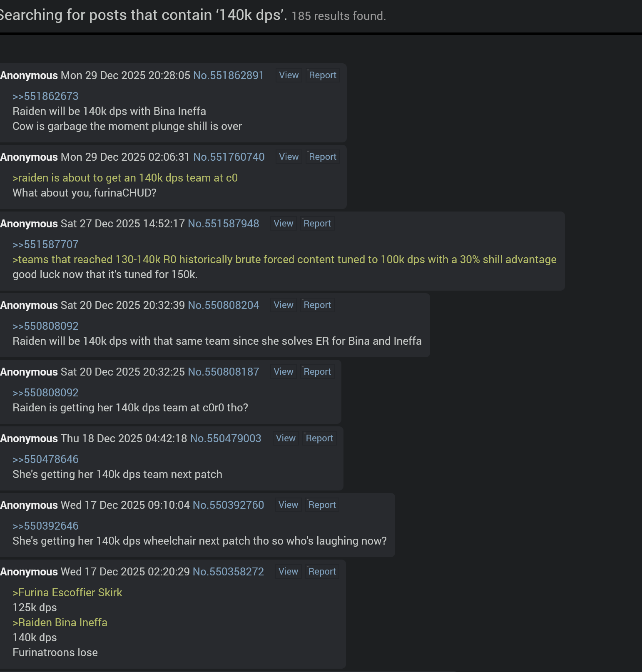
Task: Follow quote link >>550478646
Action: pyautogui.click(x=45, y=459)
